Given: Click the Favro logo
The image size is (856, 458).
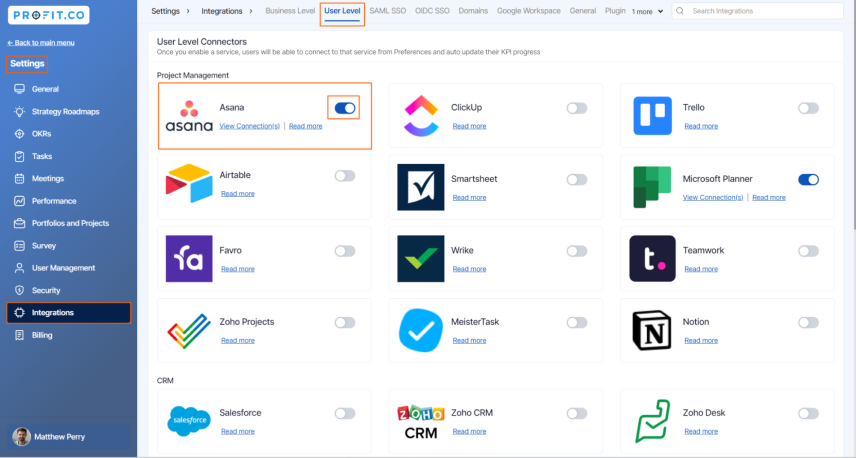Looking at the screenshot, I should (189, 259).
